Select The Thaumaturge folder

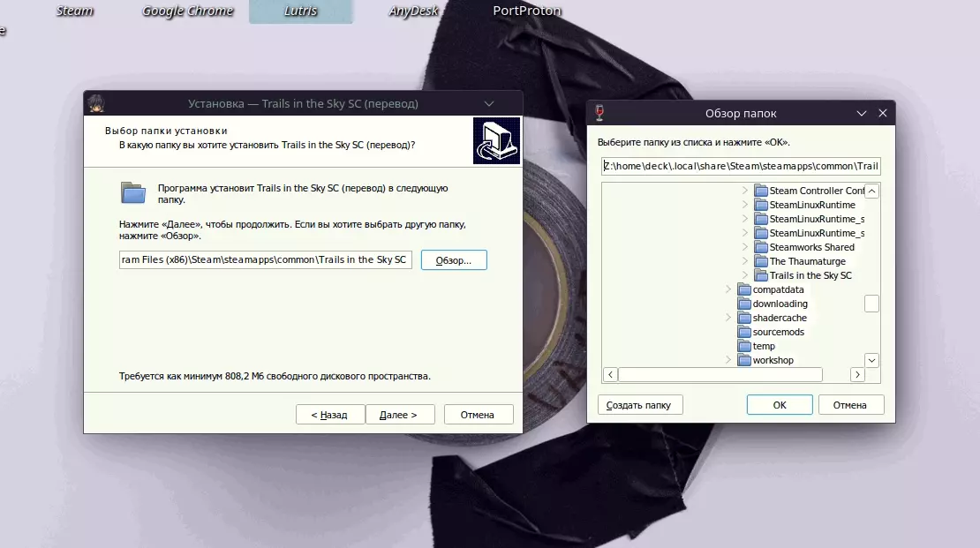pyautogui.click(x=808, y=261)
